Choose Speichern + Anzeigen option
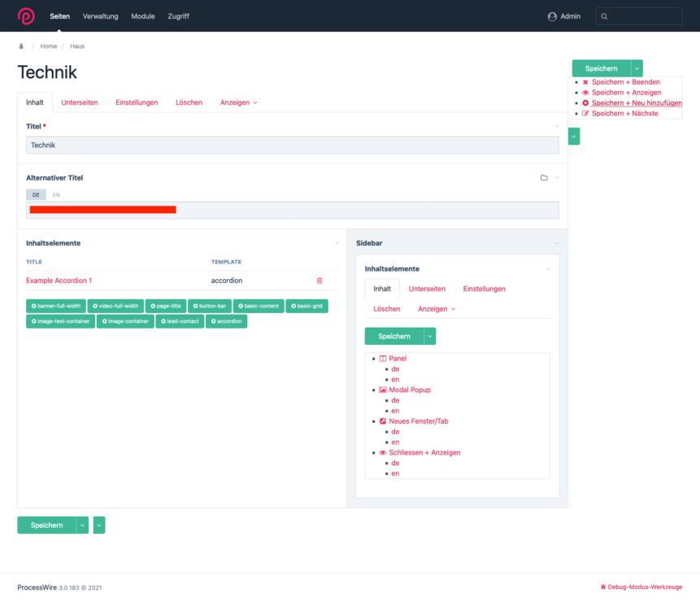700x610 pixels. click(626, 93)
